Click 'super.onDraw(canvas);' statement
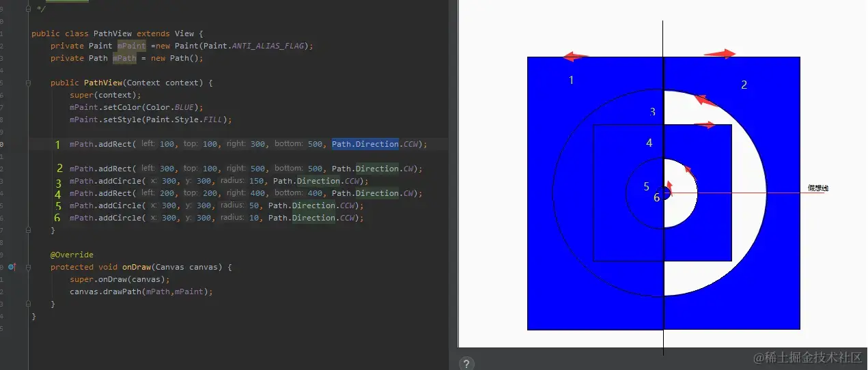Viewport: 868px width, 370px height. [120, 279]
